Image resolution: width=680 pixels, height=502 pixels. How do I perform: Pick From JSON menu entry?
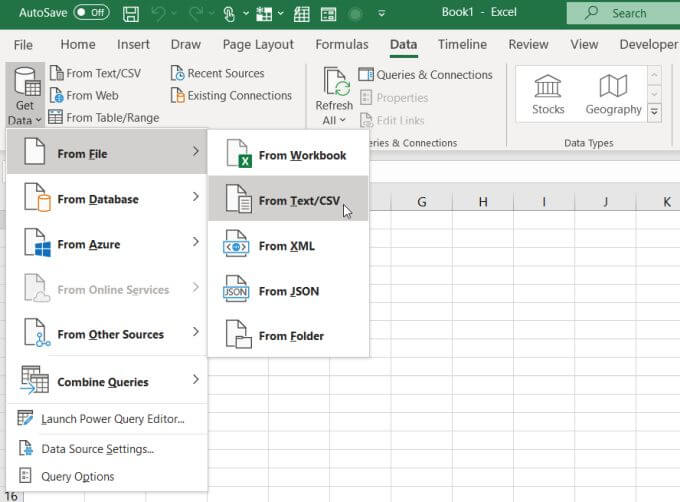click(288, 291)
